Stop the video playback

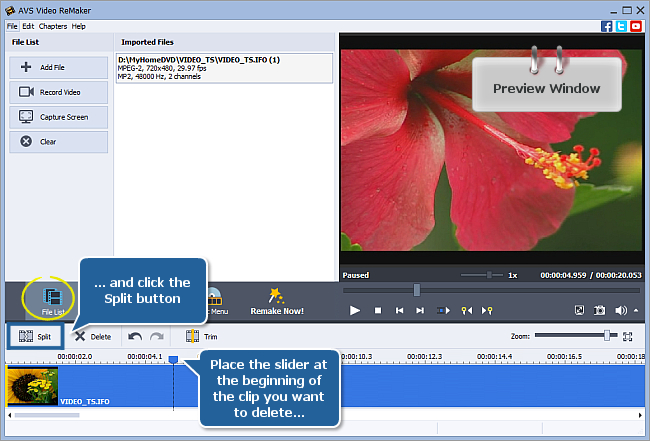coord(378,310)
